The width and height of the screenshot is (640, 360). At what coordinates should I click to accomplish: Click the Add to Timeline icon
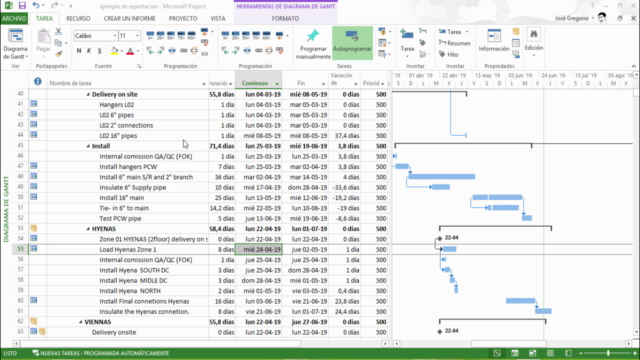[x=516, y=53]
